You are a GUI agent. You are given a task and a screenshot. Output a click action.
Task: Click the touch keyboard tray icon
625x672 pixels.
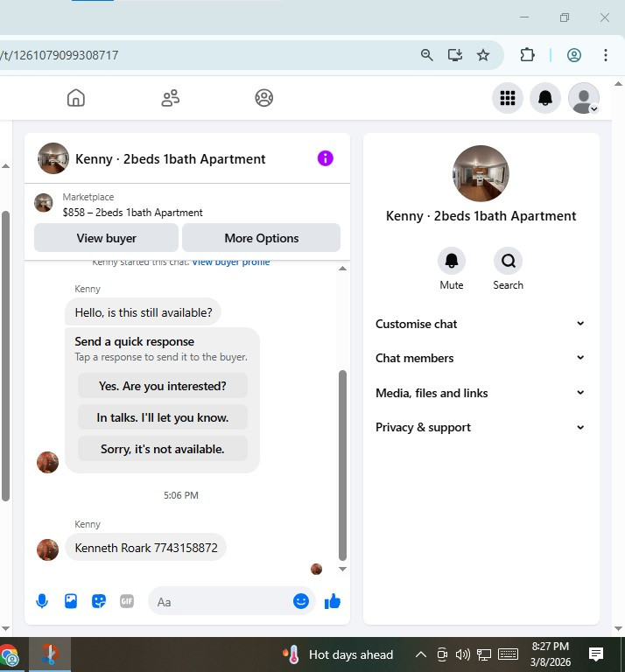(508, 654)
